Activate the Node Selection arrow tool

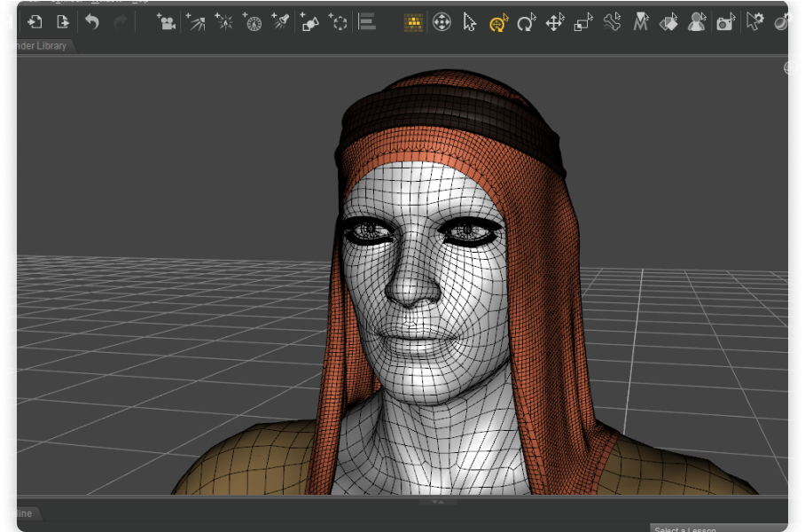[x=470, y=22]
